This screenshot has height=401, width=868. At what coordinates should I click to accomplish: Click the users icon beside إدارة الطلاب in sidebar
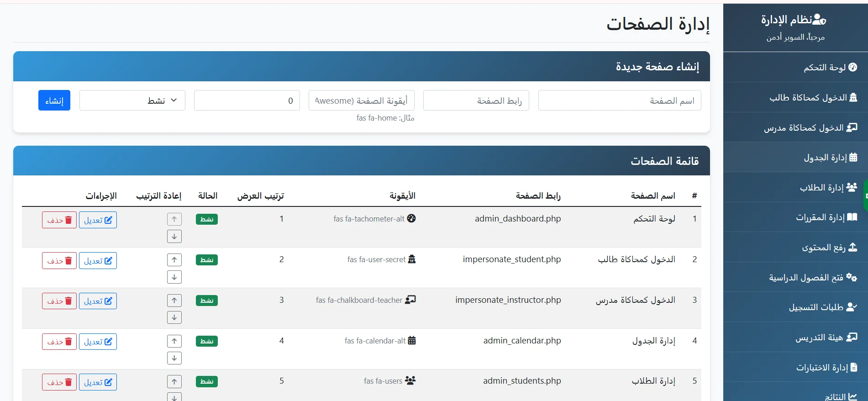(x=852, y=187)
